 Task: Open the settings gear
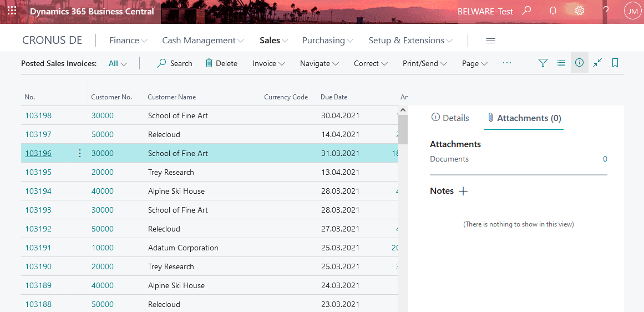tap(580, 11)
